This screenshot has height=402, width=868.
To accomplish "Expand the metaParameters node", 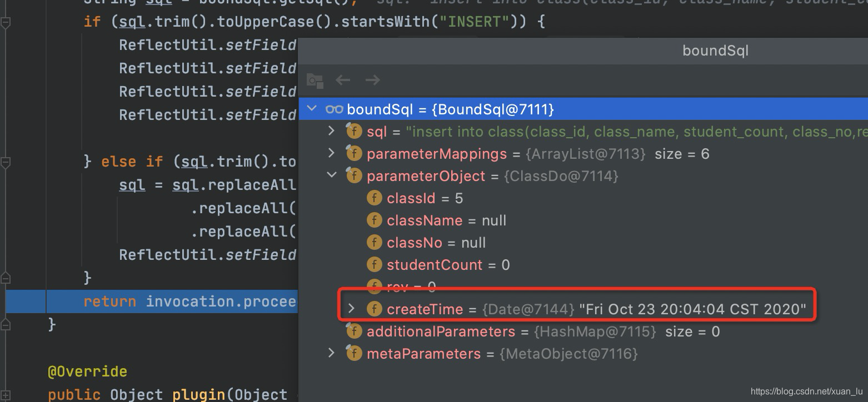I will (331, 353).
